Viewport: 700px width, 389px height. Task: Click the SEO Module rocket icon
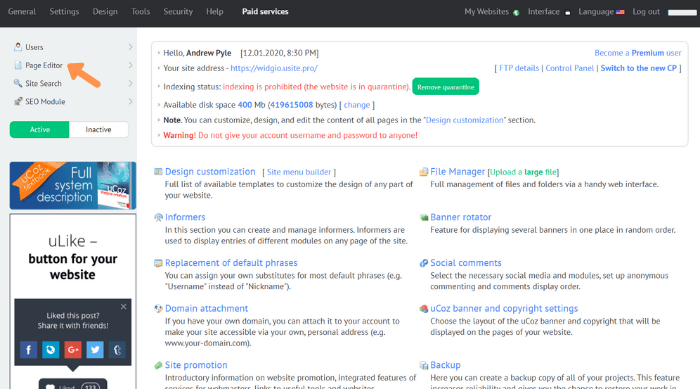point(18,101)
